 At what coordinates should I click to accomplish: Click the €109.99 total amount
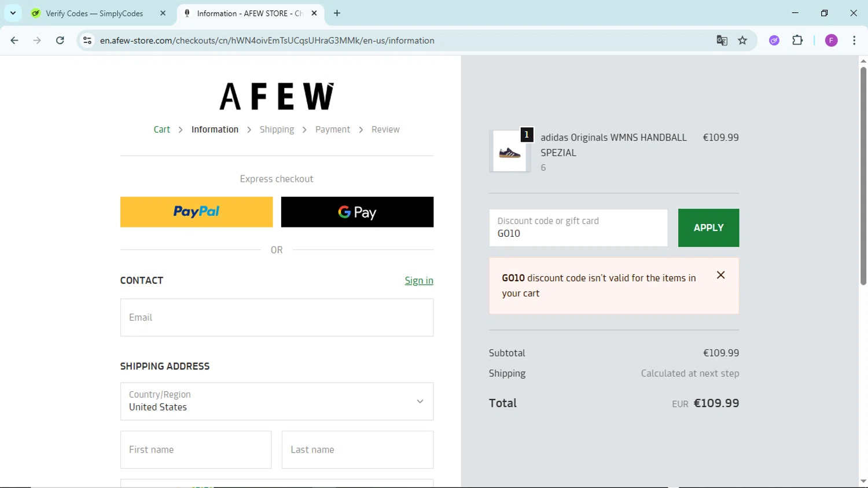point(716,403)
